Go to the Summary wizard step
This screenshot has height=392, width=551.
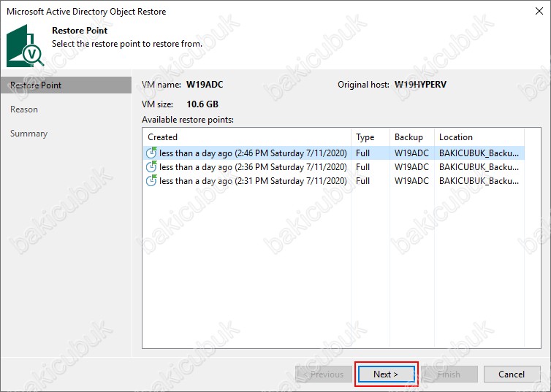click(28, 134)
